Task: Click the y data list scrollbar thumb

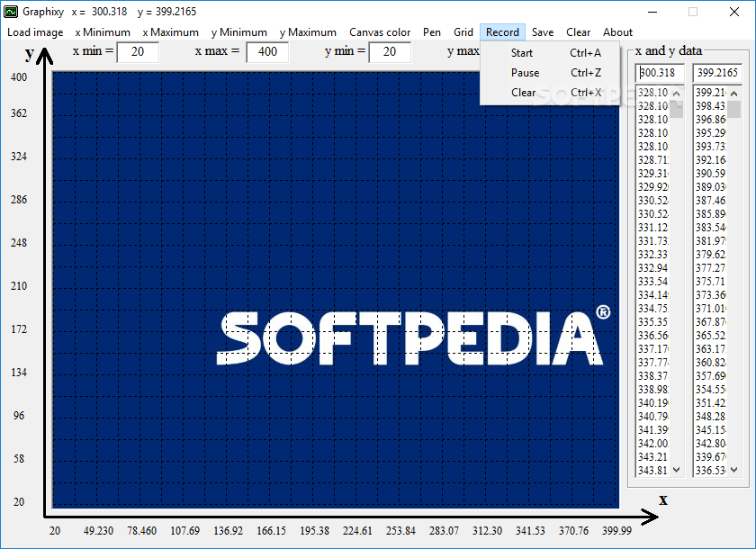Action: tap(733, 109)
